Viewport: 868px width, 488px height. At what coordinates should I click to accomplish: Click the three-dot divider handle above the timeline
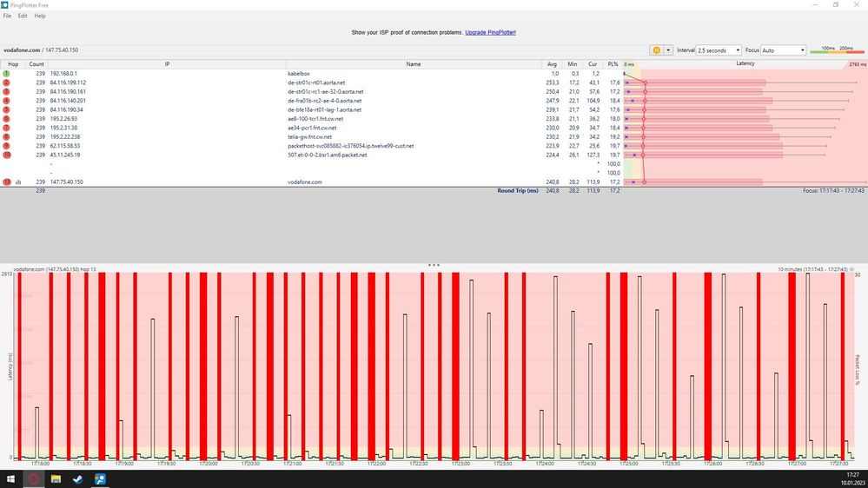click(x=434, y=265)
